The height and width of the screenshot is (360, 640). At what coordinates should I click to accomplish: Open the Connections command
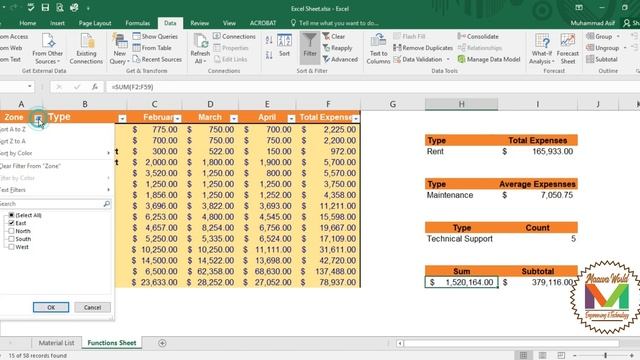click(234, 36)
